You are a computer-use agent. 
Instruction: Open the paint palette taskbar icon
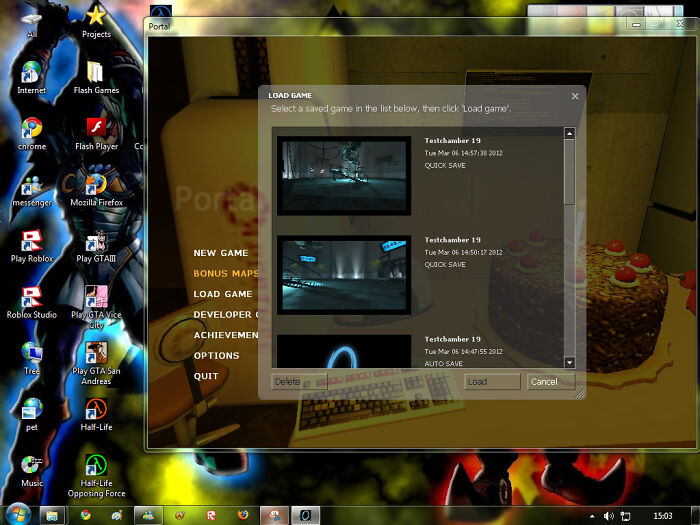pyautogui.click(x=117, y=515)
